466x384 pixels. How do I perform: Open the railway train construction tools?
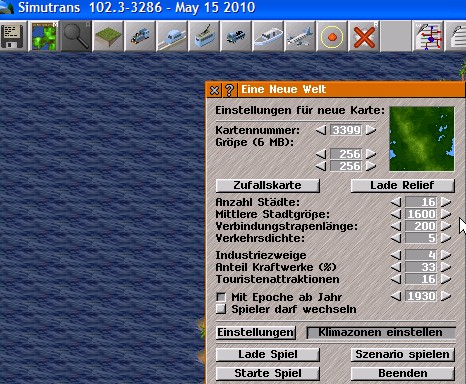pyautogui.click(x=140, y=36)
